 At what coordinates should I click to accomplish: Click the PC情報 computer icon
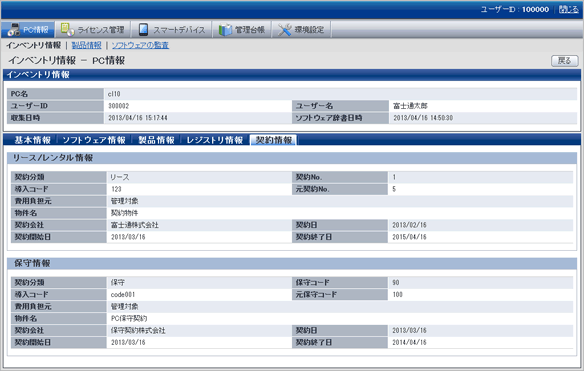click(x=13, y=29)
